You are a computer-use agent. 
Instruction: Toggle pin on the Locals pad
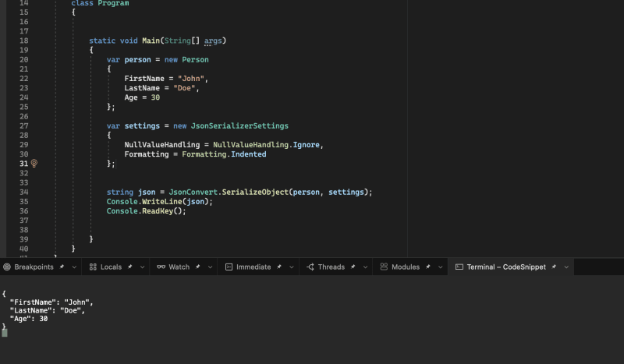click(x=129, y=267)
